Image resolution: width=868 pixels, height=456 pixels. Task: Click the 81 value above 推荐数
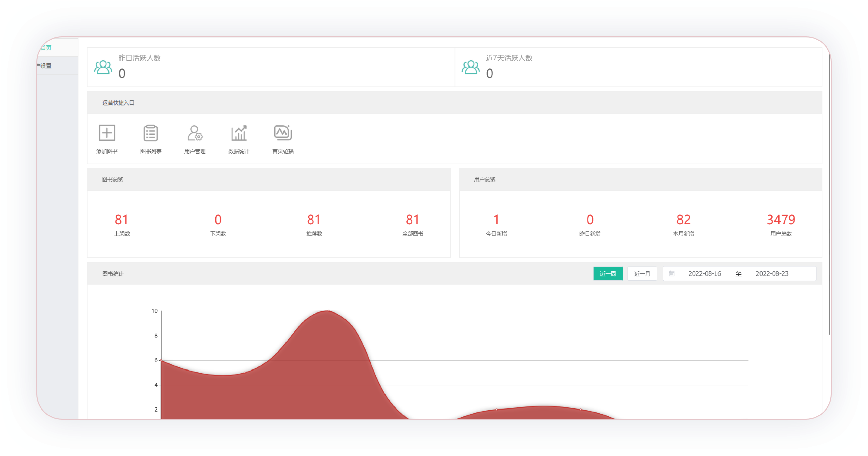coord(314,220)
